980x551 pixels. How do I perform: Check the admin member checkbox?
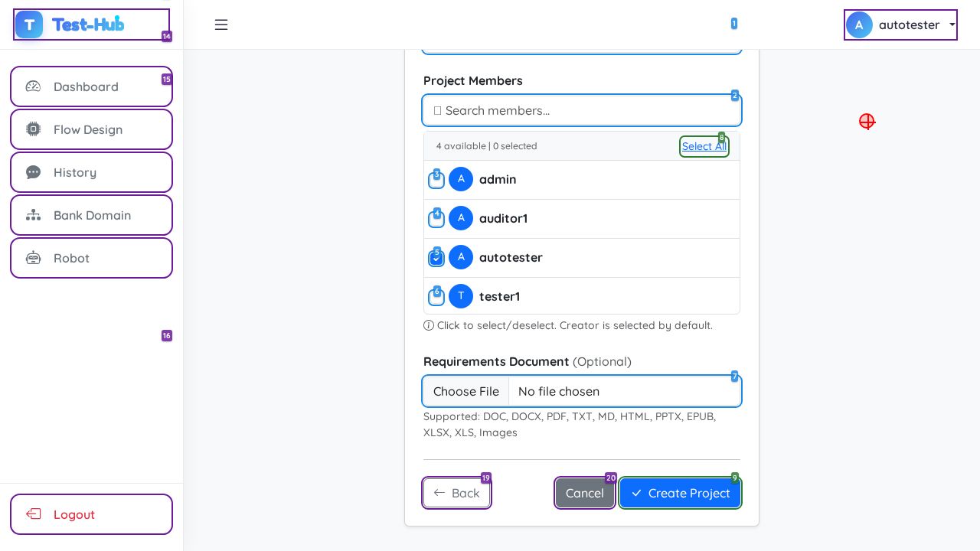pos(436,181)
